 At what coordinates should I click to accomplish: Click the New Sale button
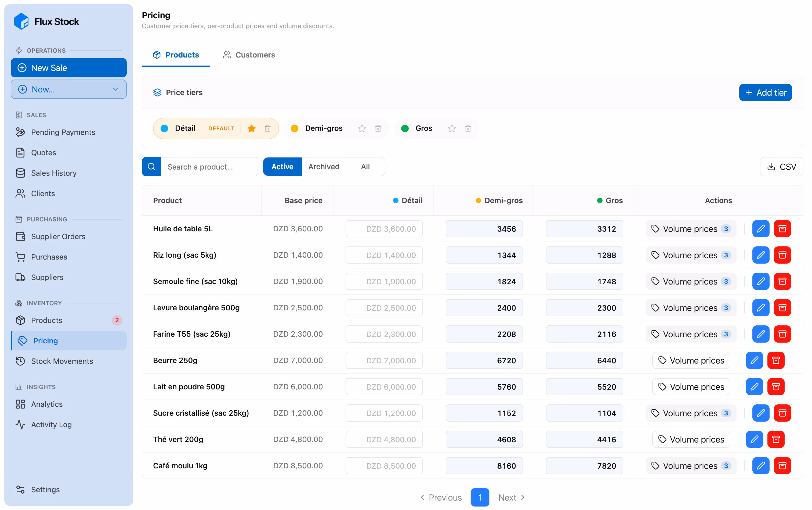(69, 68)
